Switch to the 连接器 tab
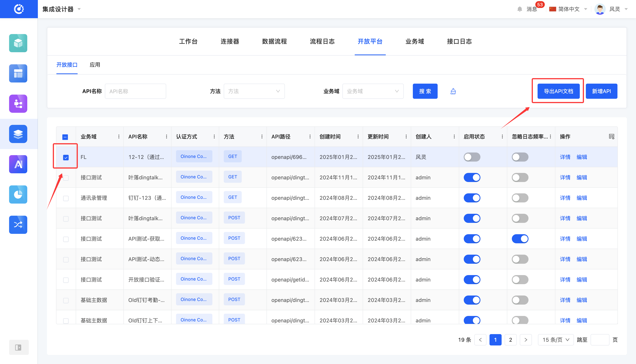Image resolution: width=636 pixels, height=364 pixels. pyautogui.click(x=230, y=41)
